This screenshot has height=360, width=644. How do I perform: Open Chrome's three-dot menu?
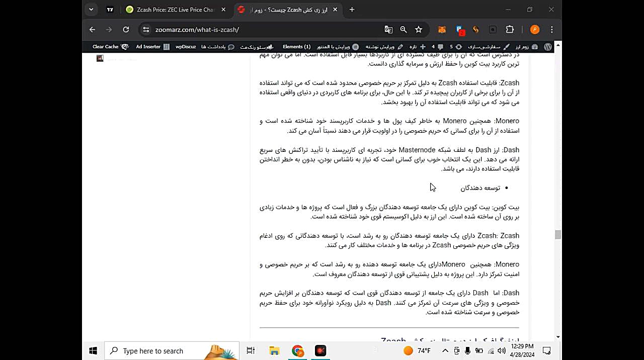click(552, 30)
